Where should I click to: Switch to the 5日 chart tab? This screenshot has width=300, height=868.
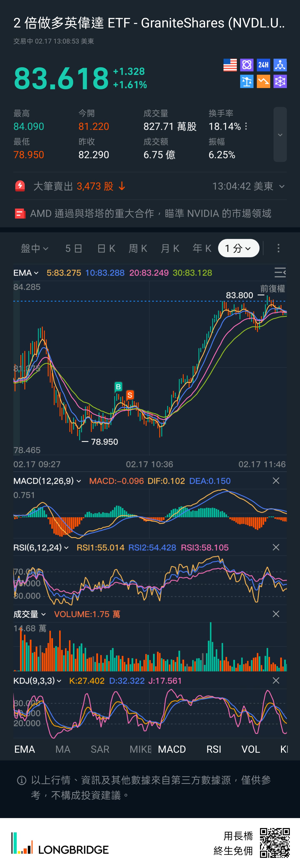pyautogui.click(x=74, y=248)
